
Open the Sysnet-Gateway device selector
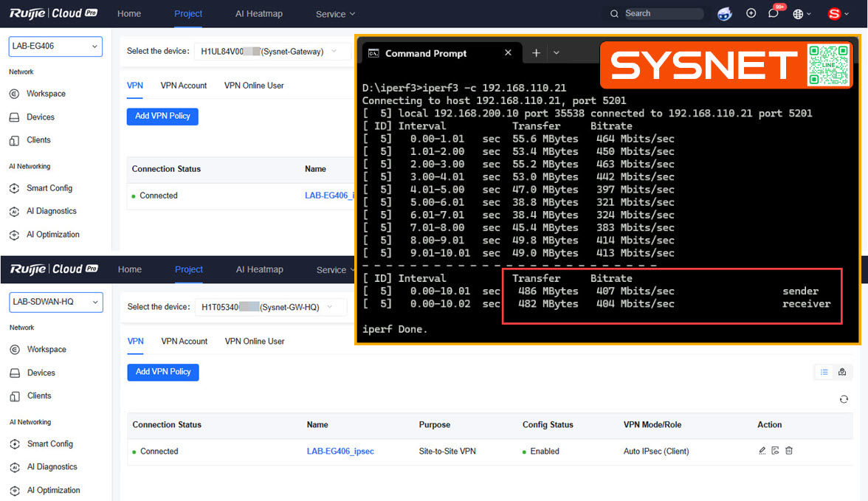pyautogui.click(x=272, y=51)
